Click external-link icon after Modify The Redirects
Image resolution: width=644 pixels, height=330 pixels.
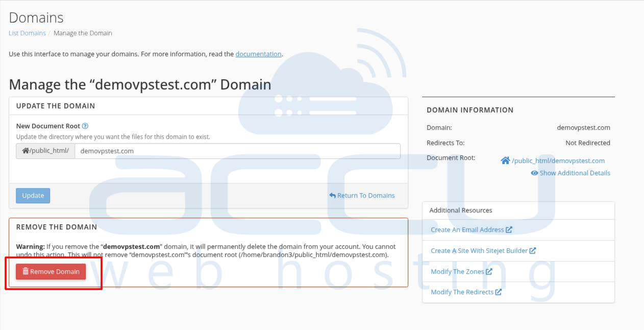click(x=499, y=292)
